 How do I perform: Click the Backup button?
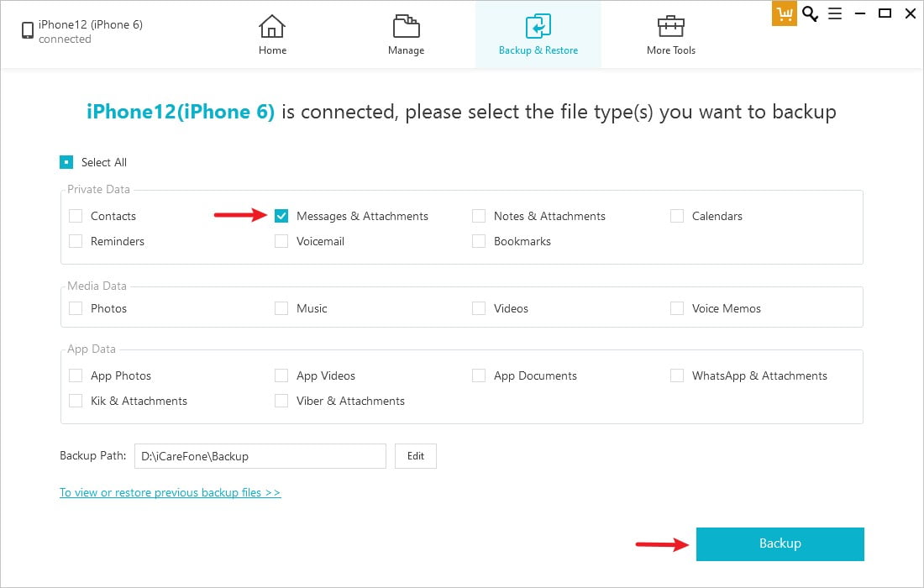click(x=780, y=543)
